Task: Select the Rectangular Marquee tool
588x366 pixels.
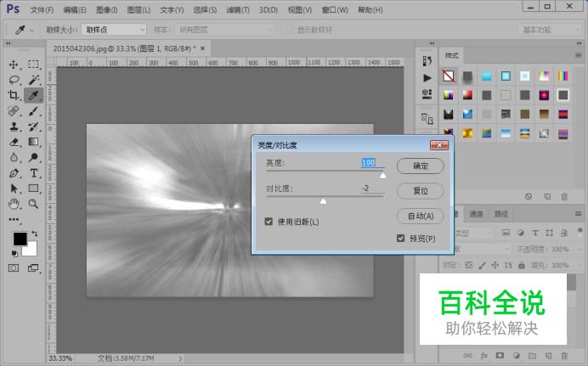Action: [33, 65]
